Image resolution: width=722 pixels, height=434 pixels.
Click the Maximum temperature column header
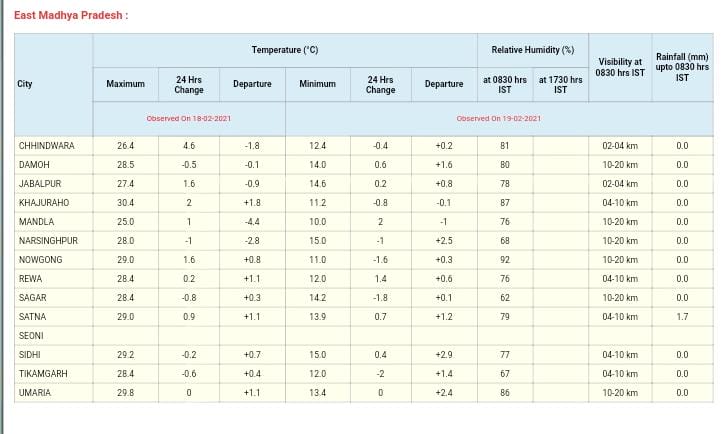click(x=125, y=84)
